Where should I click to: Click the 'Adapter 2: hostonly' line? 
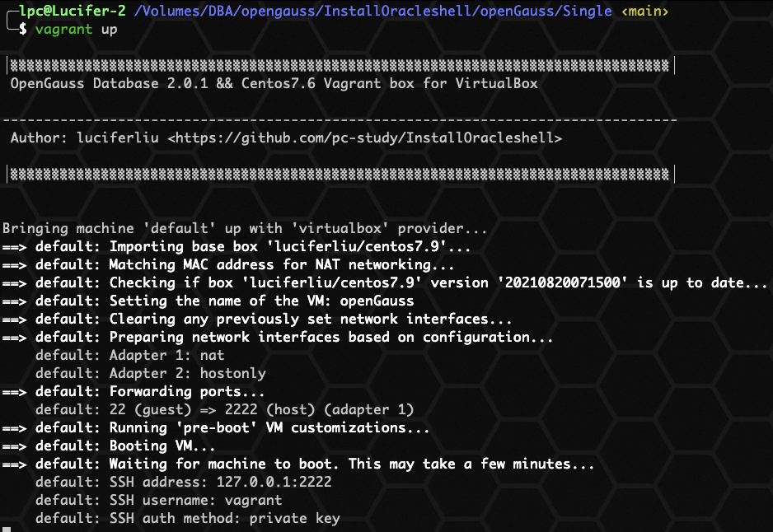coord(150,373)
